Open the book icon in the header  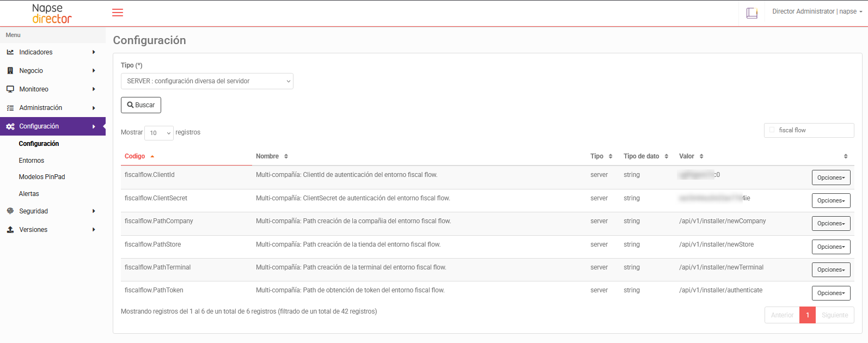coord(752,13)
